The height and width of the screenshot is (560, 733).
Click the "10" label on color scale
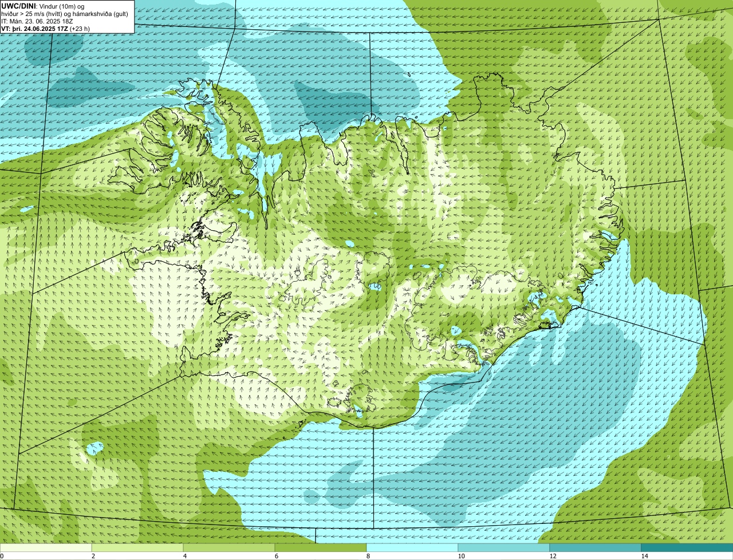tap(461, 556)
